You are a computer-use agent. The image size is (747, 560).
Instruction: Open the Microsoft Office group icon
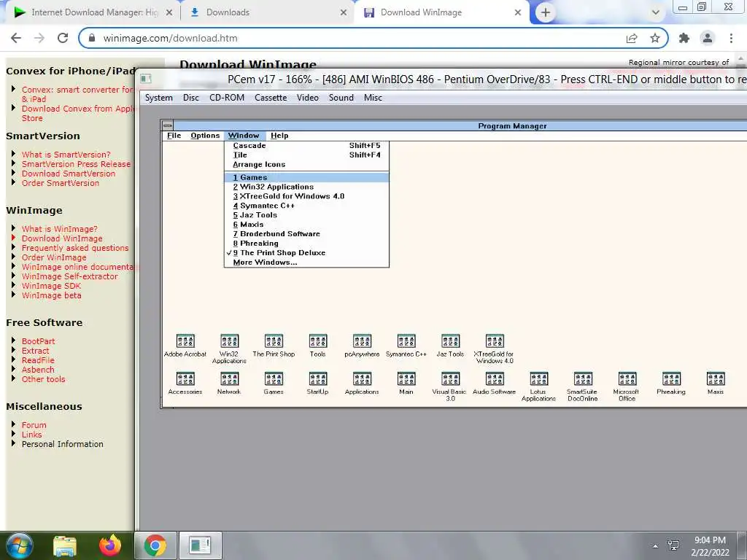point(627,378)
